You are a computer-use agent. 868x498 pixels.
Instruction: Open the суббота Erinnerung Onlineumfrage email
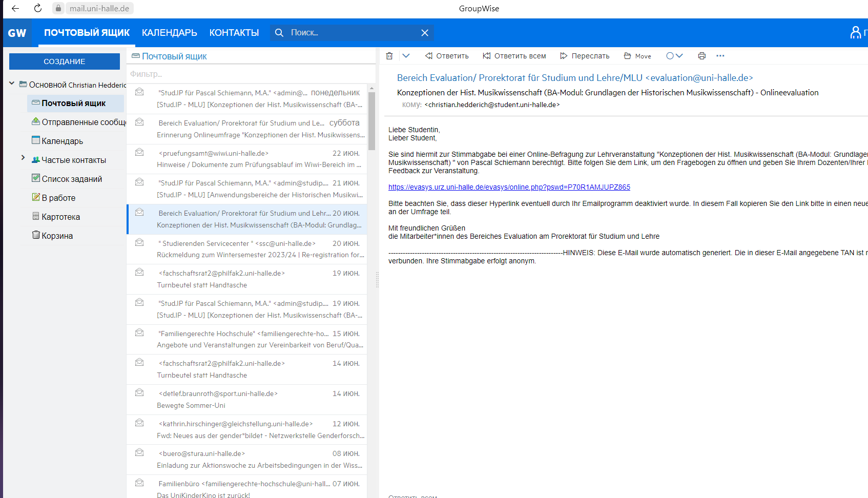(246, 129)
